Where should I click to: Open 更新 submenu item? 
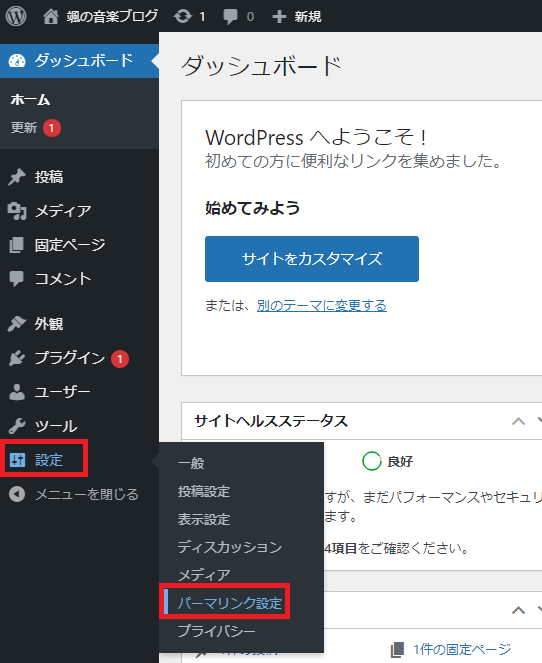tap(24, 127)
